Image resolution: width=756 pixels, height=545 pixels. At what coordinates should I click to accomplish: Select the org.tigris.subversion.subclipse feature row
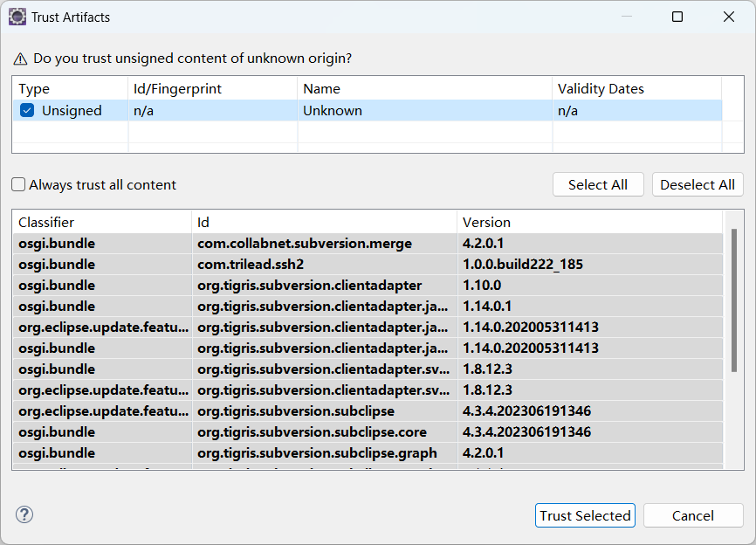click(368, 410)
